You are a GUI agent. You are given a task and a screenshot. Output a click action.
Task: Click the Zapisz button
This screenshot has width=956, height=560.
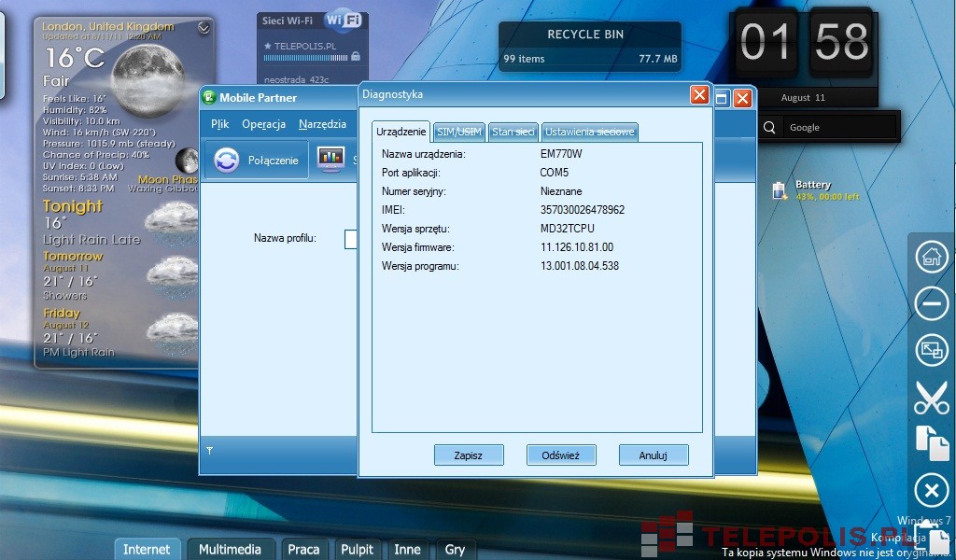coord(469,455)
